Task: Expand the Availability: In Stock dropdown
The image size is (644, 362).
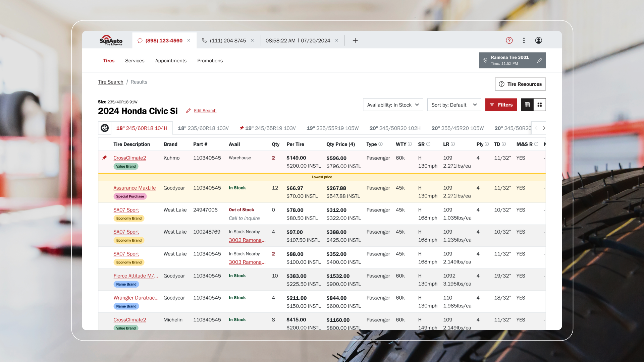Action: [x=393, y=105]
